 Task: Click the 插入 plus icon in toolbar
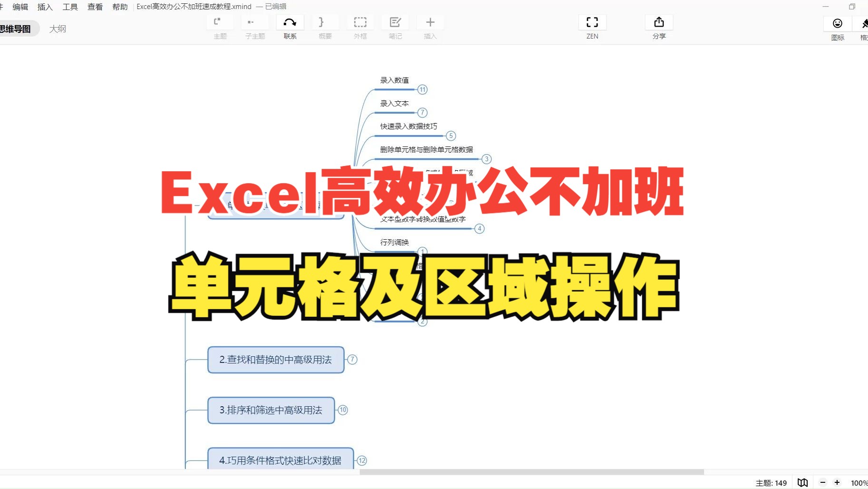click(430, 22)
